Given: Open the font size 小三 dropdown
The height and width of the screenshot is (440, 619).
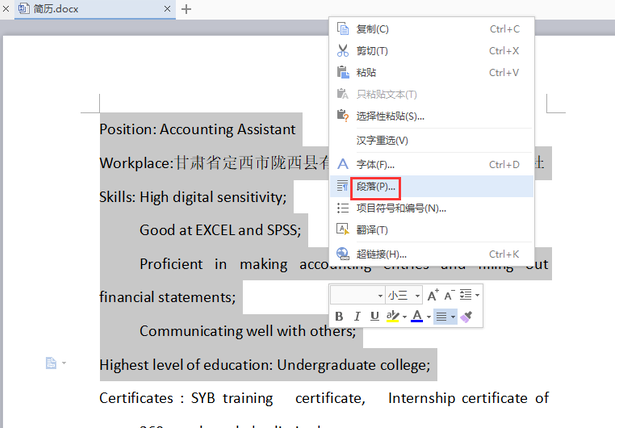Looking at the screenshot, I should [x=404, y=295].
